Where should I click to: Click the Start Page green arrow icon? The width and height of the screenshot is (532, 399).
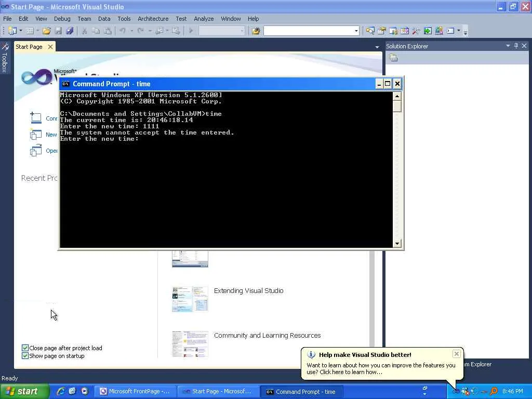point(428,31)
